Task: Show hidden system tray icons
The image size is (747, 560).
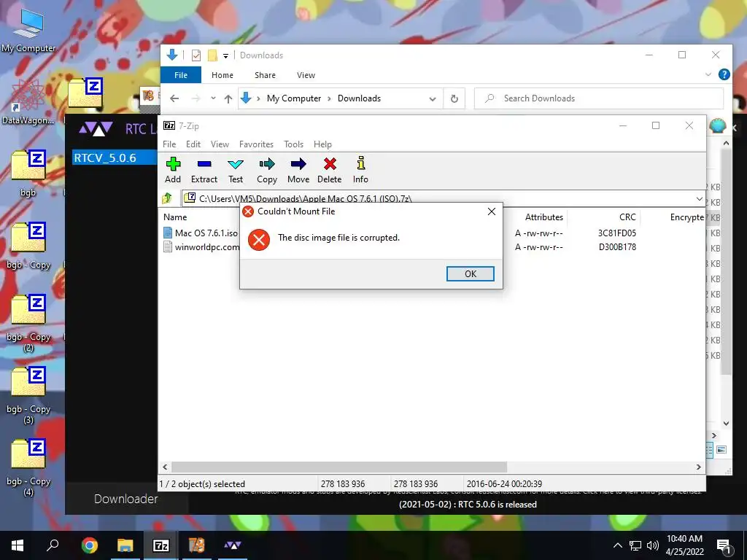Action: [x=617, y=545]
